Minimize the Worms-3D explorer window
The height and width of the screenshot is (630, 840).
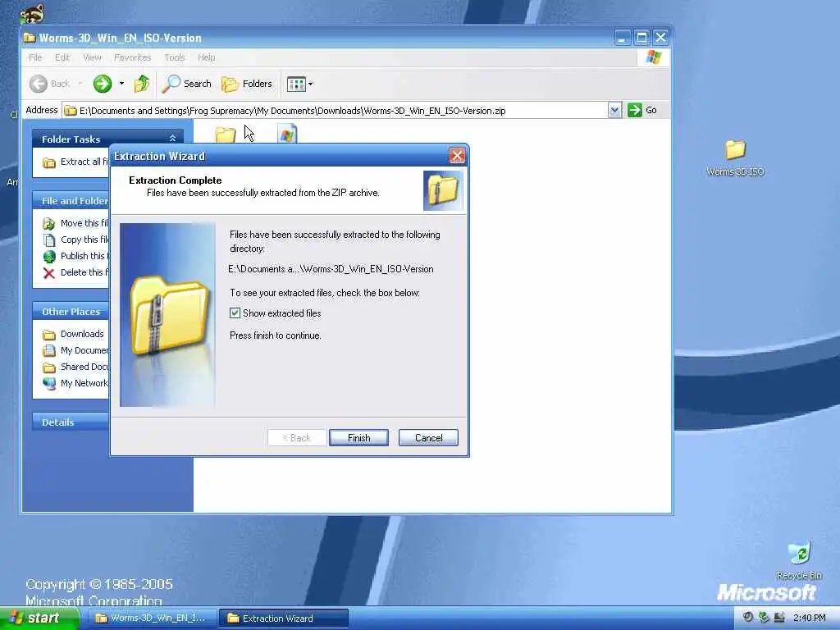point(623,38)
